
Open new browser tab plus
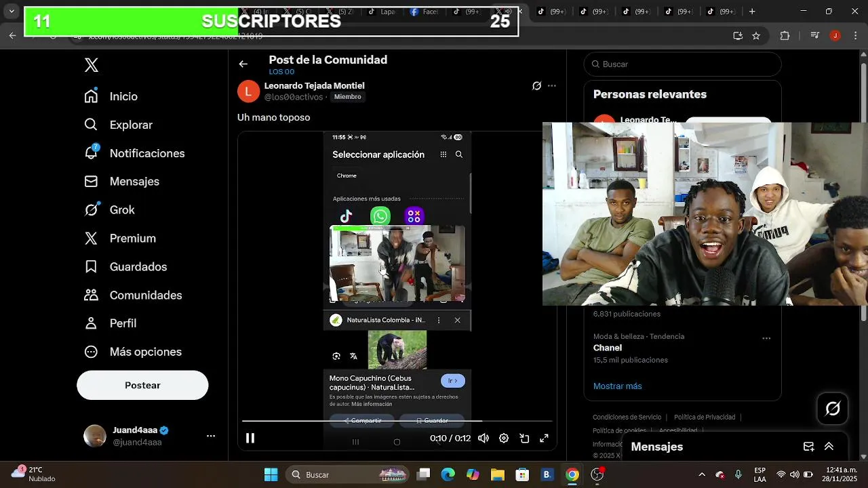click(751, 12)
